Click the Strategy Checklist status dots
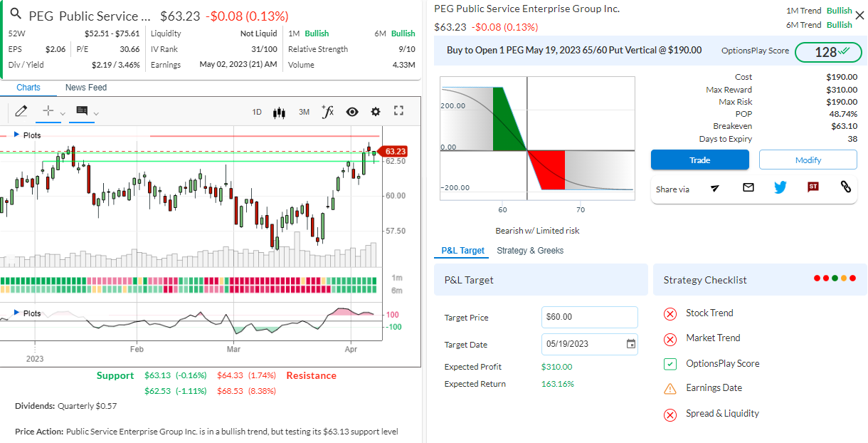868x443 pixels. [x=835, y=278]
